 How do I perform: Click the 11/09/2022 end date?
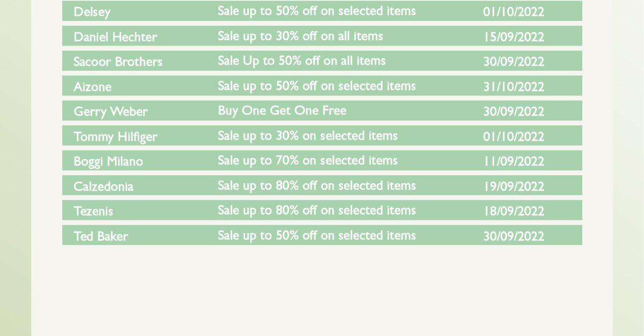514,161
